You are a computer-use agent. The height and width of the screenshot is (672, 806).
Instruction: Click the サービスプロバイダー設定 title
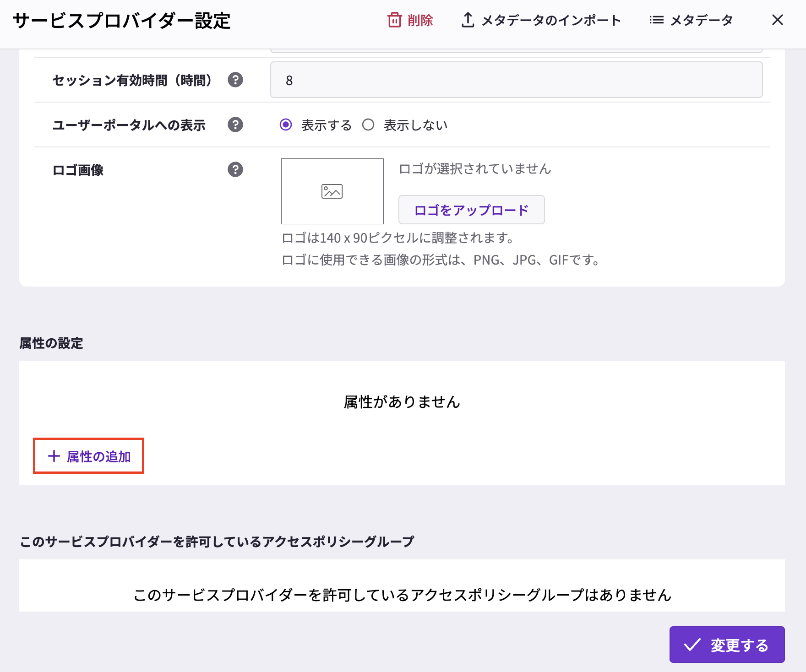click(x=121, y=21)
